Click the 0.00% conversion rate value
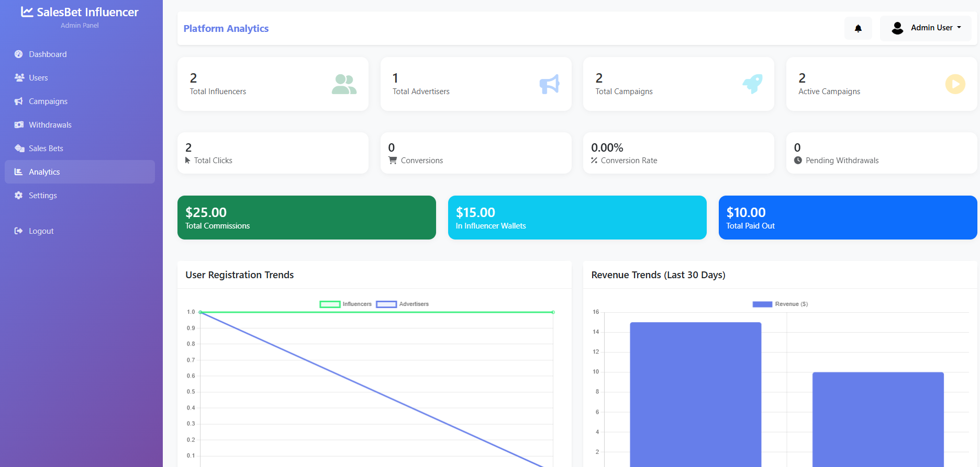 coord(607,148)
